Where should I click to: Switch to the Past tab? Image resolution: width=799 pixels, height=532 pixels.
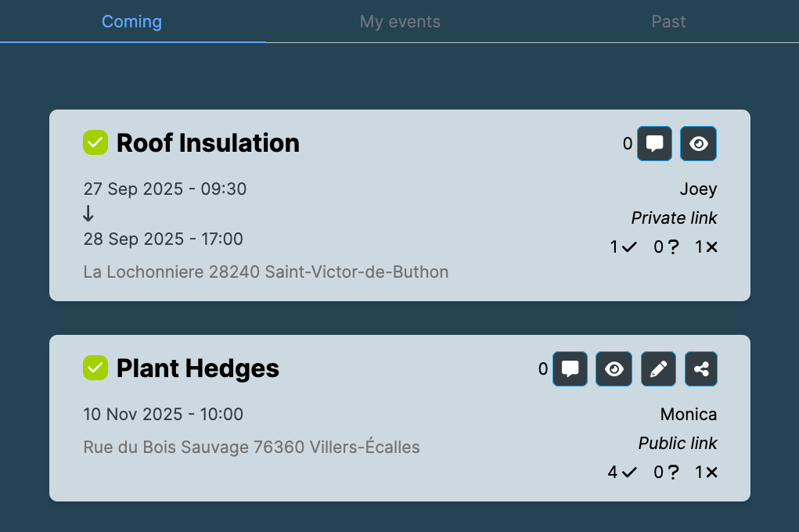pos(668,21)
